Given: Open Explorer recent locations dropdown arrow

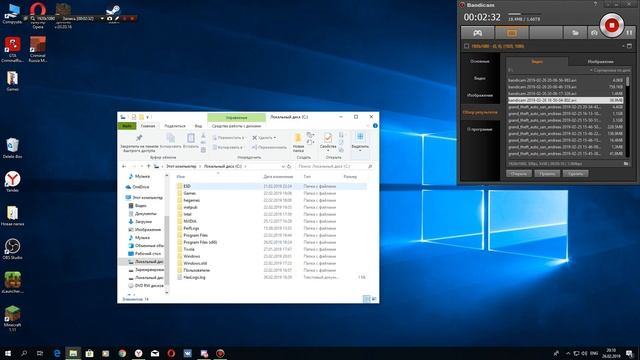Looking at the screenshot, I should [x=142, y=167].
